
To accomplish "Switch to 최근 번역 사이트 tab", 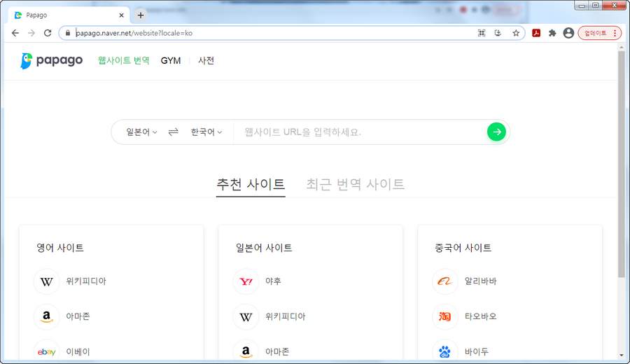I will pos(355,184).
